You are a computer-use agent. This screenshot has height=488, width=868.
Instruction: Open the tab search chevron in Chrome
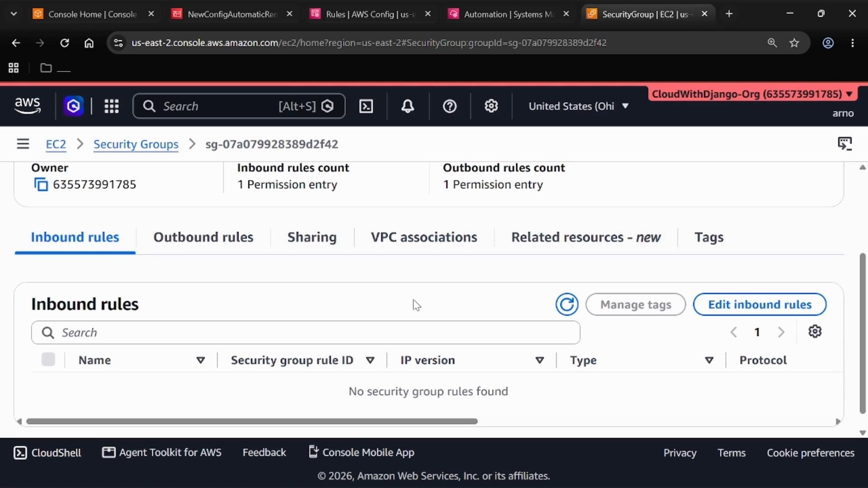pyautogui.click(x=14, y=14)
